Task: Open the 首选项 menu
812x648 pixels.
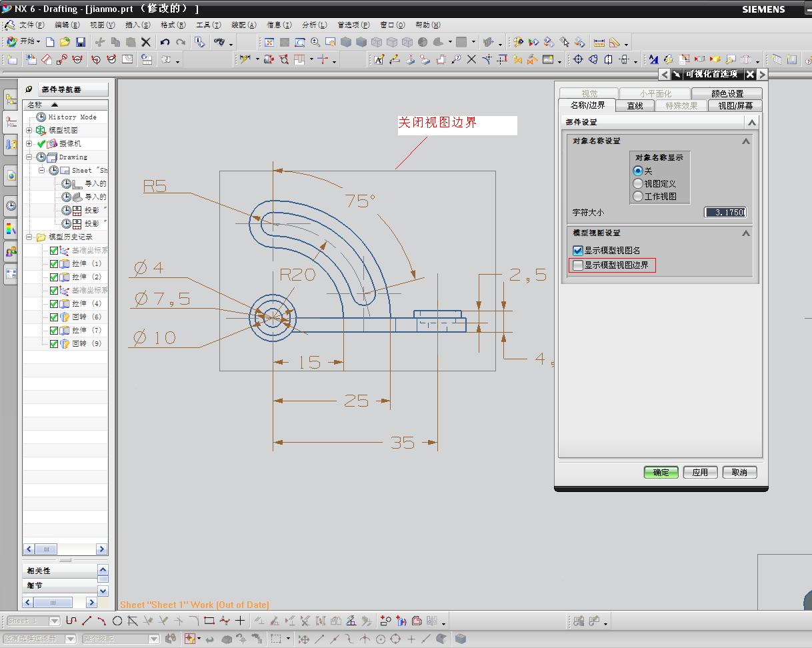Action: click(x=353, y=25)
